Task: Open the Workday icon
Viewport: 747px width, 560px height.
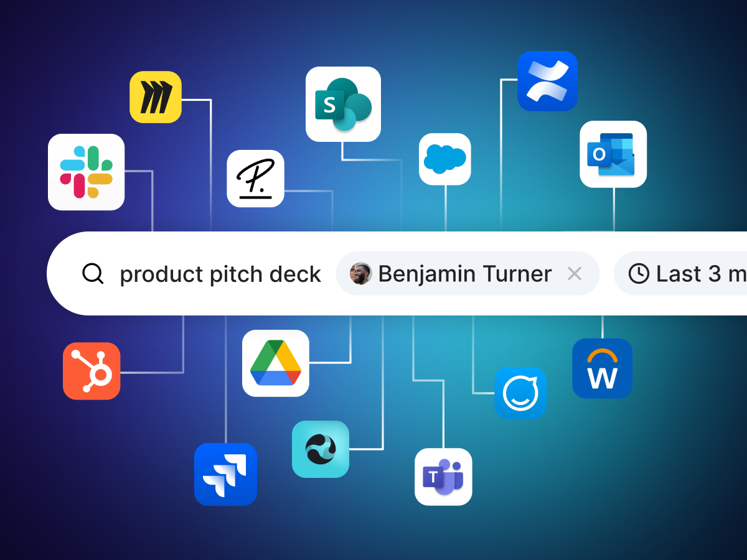Action: 602,368
